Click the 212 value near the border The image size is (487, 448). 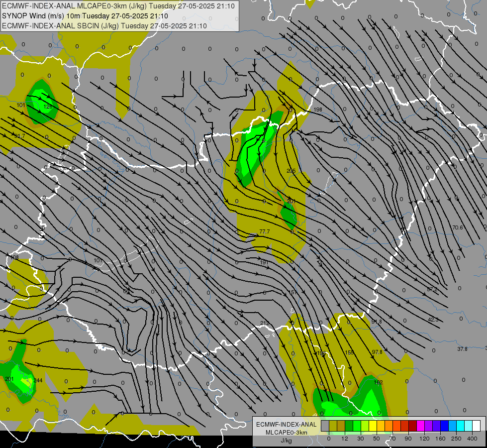[x=265, y=323]
